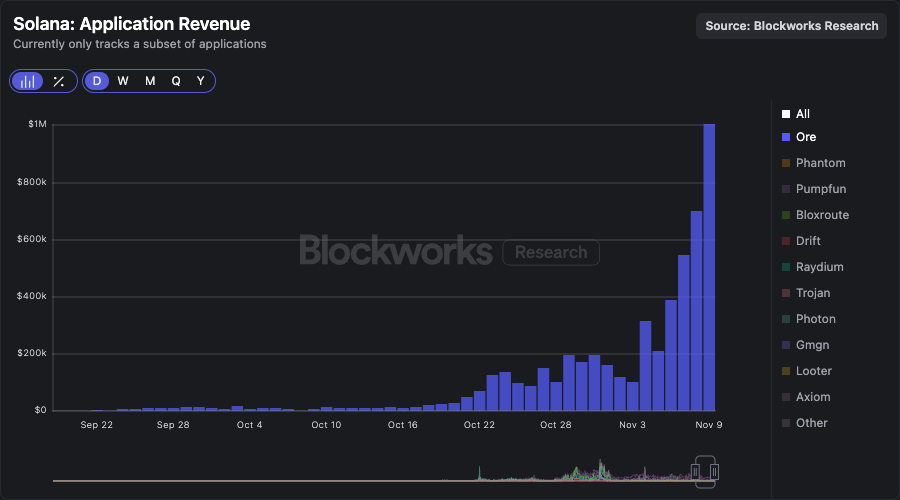The width and height of the screenshot is (900, 500).
Task: Click the Drift legend color square
Action: click(786, 241)
